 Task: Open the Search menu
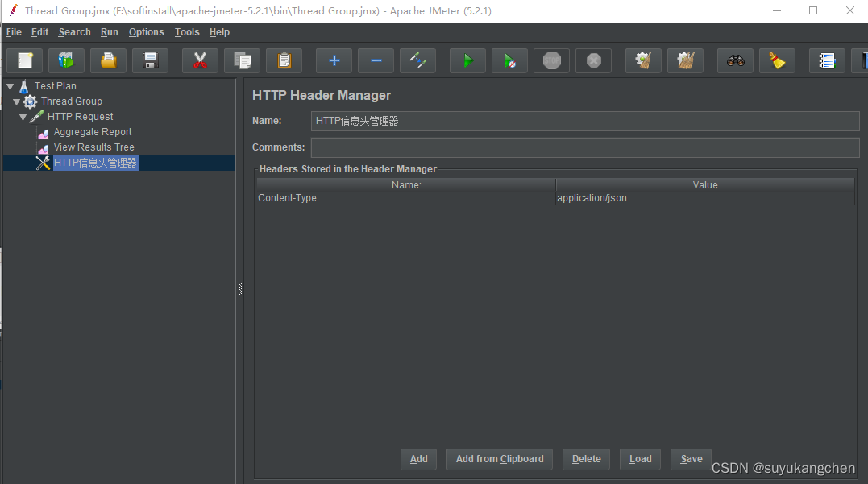point(75,32)
